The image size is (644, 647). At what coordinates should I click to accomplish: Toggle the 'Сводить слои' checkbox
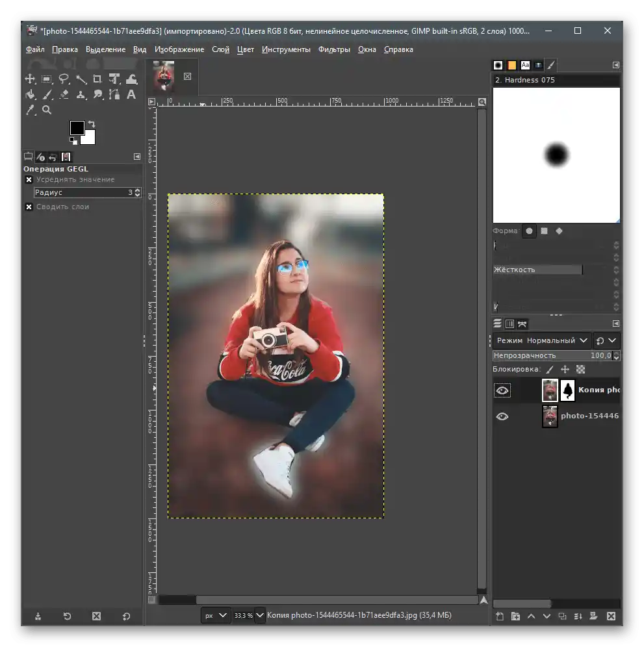click(29, 207)
